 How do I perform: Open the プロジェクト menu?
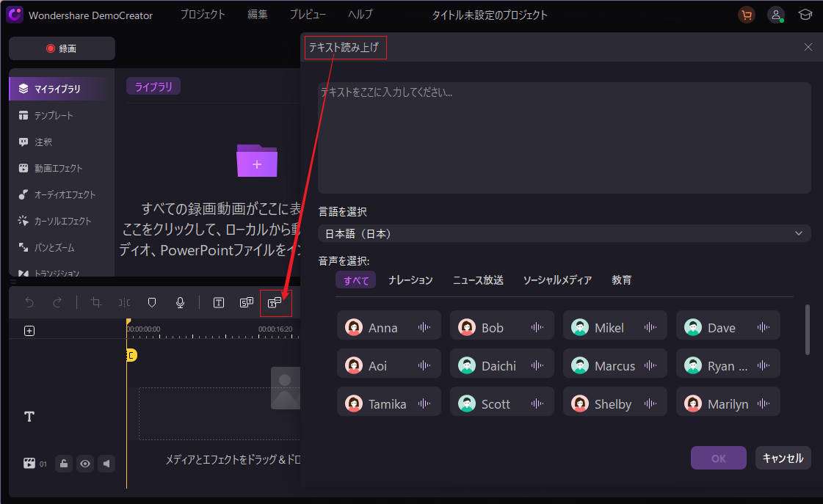tap(203, 15)
